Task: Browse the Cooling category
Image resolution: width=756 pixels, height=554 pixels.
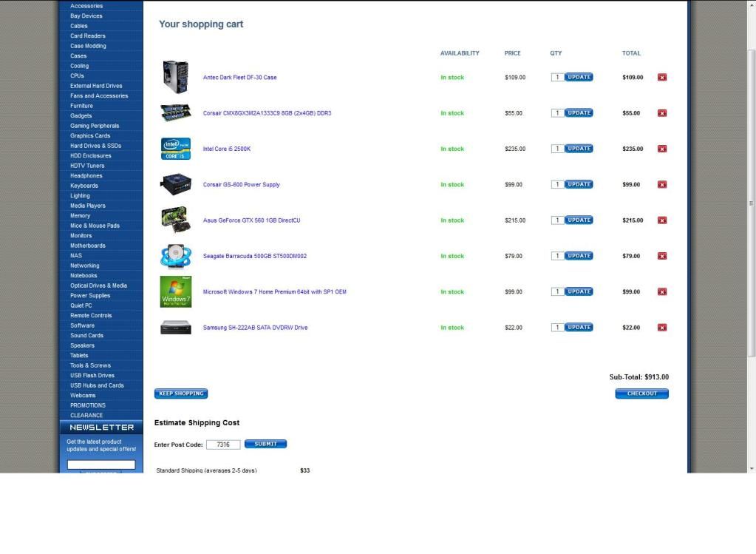Action: click(x=80, y=66)
